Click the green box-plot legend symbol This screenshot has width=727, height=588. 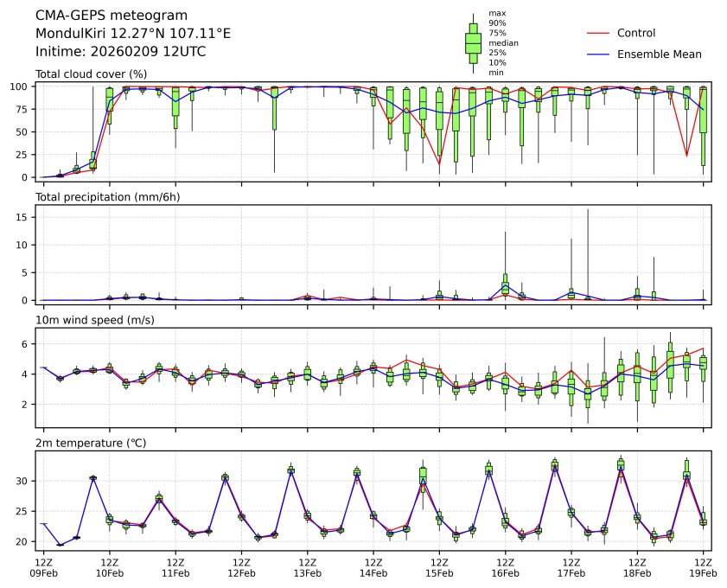pos(473,42)
